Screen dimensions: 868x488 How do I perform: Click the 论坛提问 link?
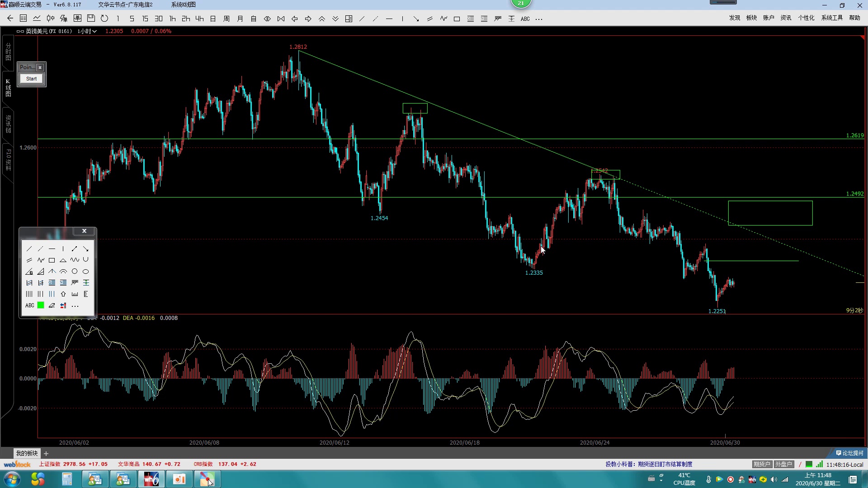pyautogui.click(x=850, y=453)
